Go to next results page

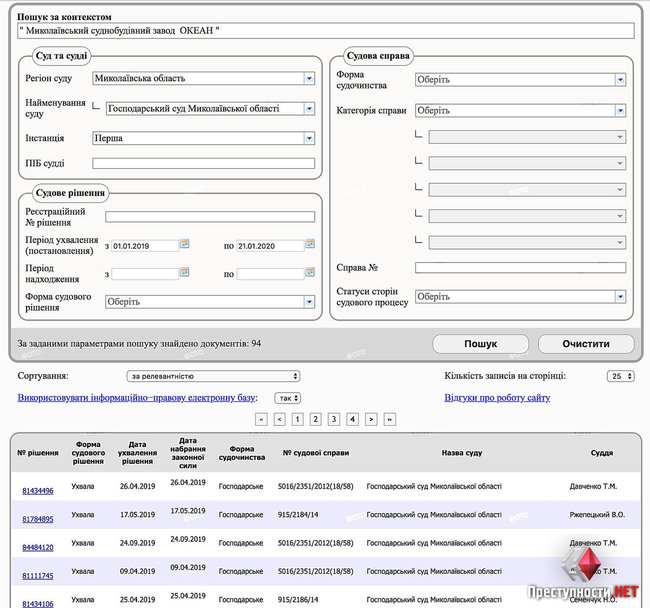[x=371, y=419]
